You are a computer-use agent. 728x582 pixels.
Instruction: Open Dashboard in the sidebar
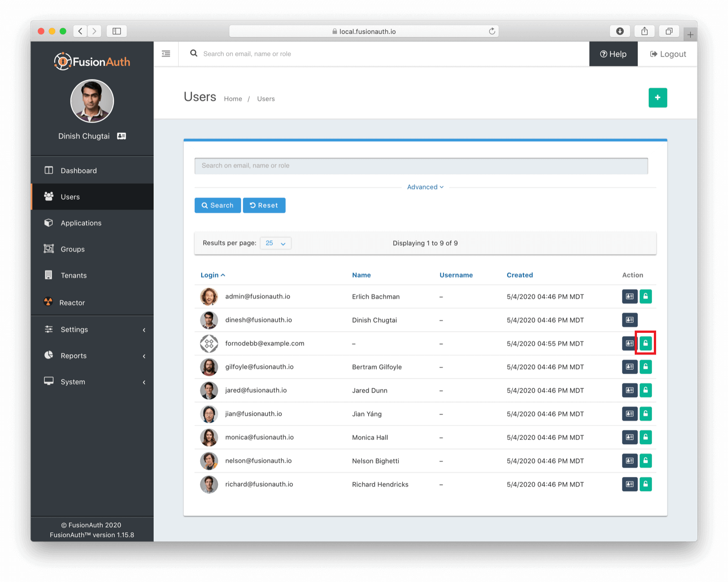[x=92, y=171]
